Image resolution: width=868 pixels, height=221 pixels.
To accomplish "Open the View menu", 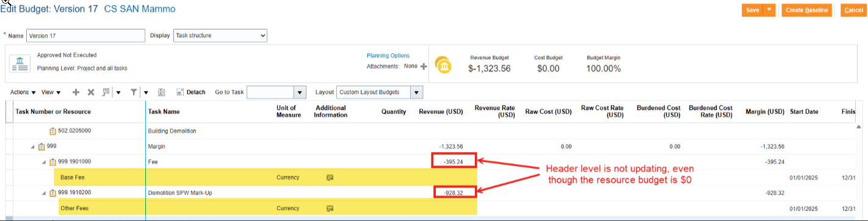I will [51, 92].
